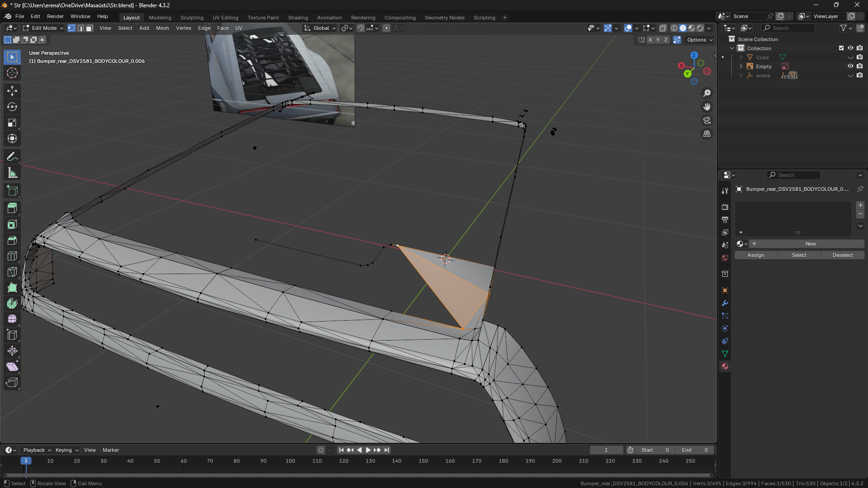The width and height of the screenshot is (868, 488).
Task: Toggle the camera view button
Action: coord(706,120)
